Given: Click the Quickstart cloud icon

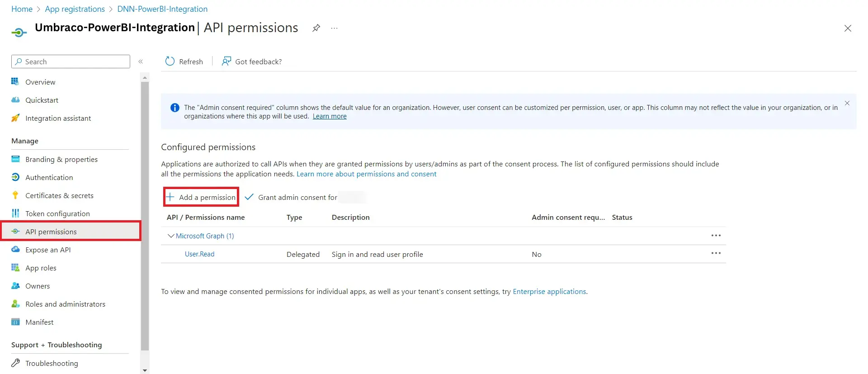Looking at the screenshot, I should pyautogui.click(x=15, y=100).
